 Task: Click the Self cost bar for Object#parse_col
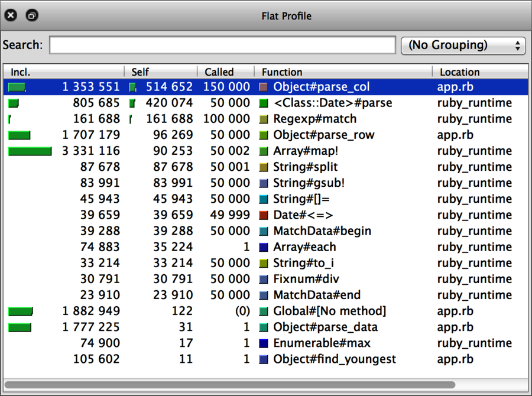point(132,87)
